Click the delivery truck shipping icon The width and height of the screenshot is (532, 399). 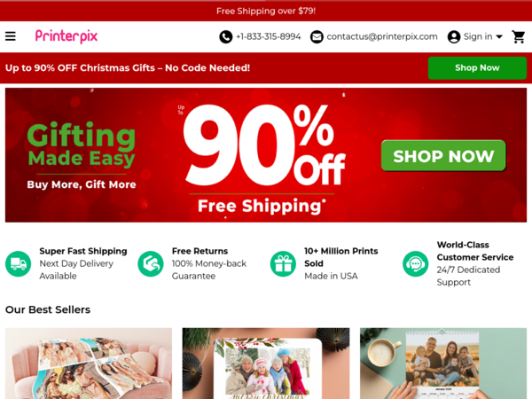tap(18, 263)
